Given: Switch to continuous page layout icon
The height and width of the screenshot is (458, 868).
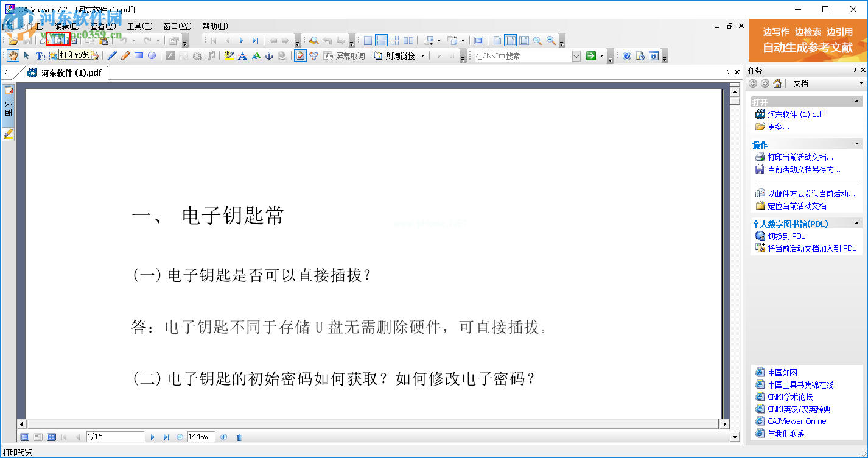Looking at the screenshot, I should click(x=381, y=41).
